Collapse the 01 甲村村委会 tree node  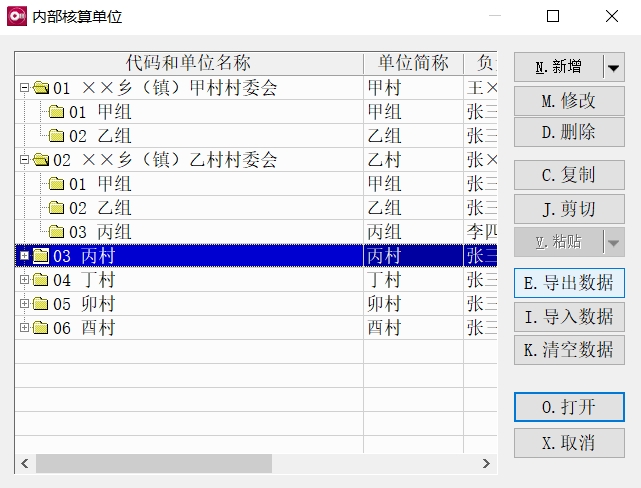tap(24, 88)
